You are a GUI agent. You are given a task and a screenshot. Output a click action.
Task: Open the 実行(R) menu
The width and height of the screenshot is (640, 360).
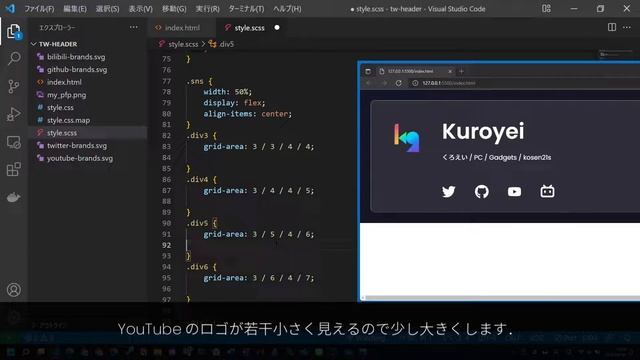click(207, 9)
